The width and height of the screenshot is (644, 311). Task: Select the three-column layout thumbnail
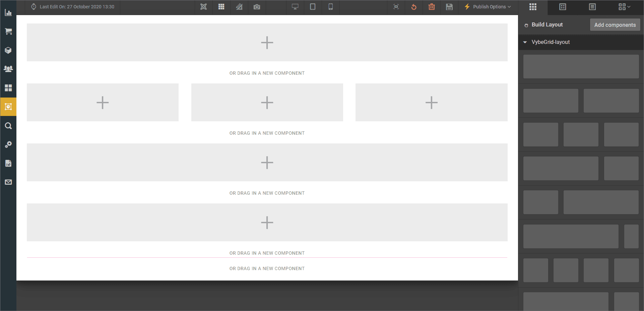(x=581, y=134)
